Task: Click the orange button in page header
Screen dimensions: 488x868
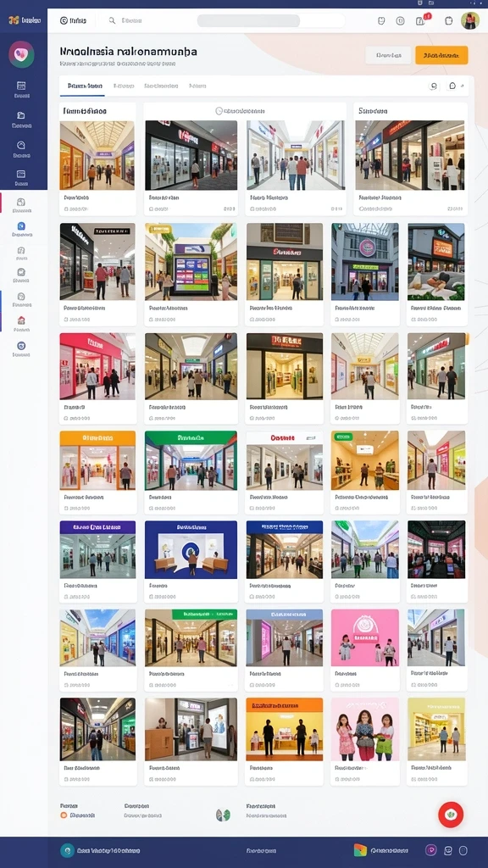Action: click(x=441, y=55)
